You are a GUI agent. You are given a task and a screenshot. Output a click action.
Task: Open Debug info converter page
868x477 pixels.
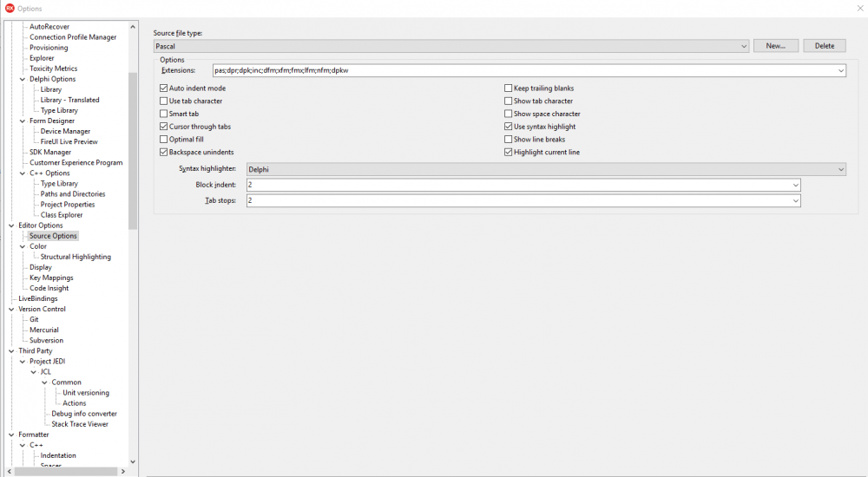[x=84, y=414]
